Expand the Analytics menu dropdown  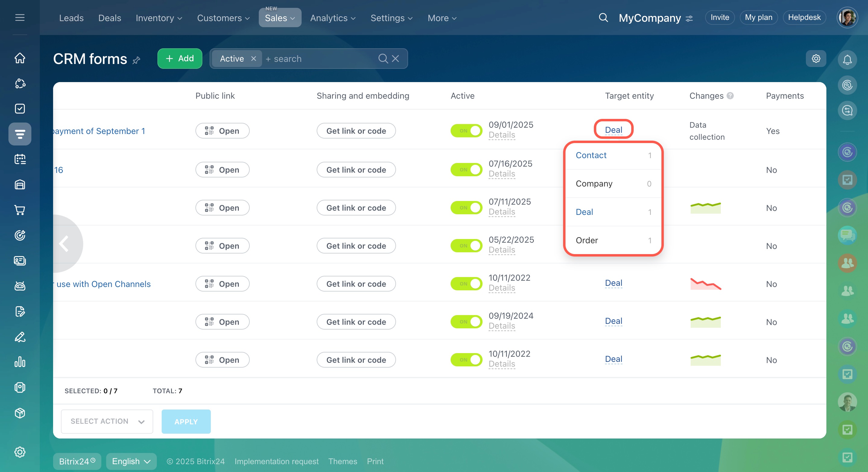coord(333,18)
